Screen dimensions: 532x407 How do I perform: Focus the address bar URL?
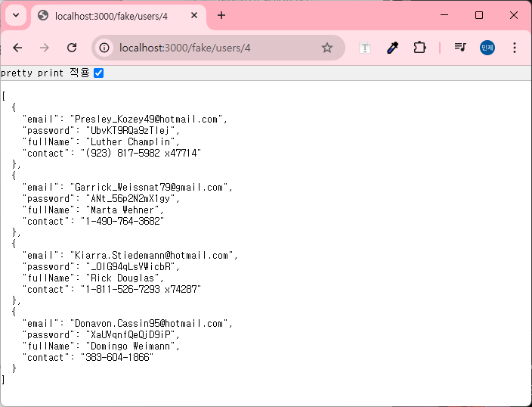coord(184,48)
